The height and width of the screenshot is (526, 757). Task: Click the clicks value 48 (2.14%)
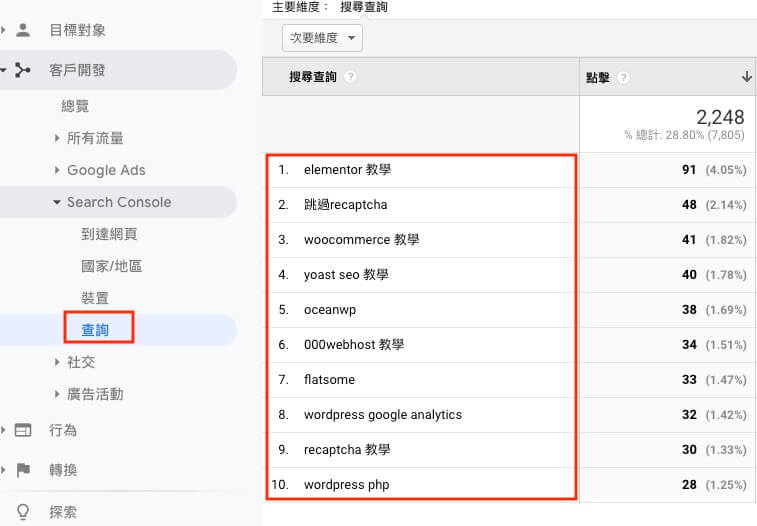click(714, 205)
